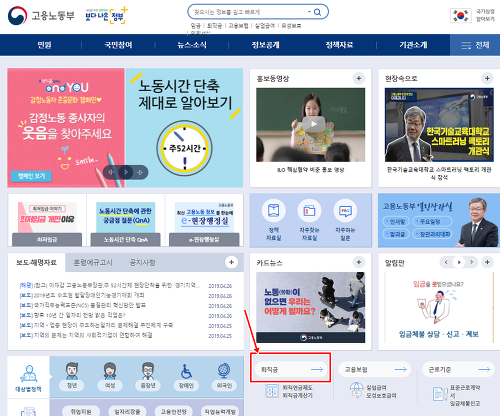Open the 민원 menu
This screenshot has height=416, width=500.
[44, 45]
